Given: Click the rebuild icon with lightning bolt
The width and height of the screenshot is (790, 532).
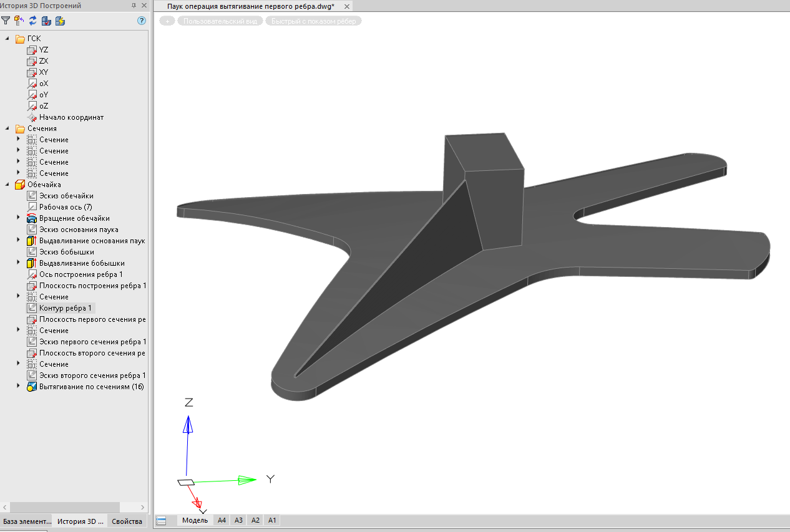Looking at the screenshot, I should 60,21.
